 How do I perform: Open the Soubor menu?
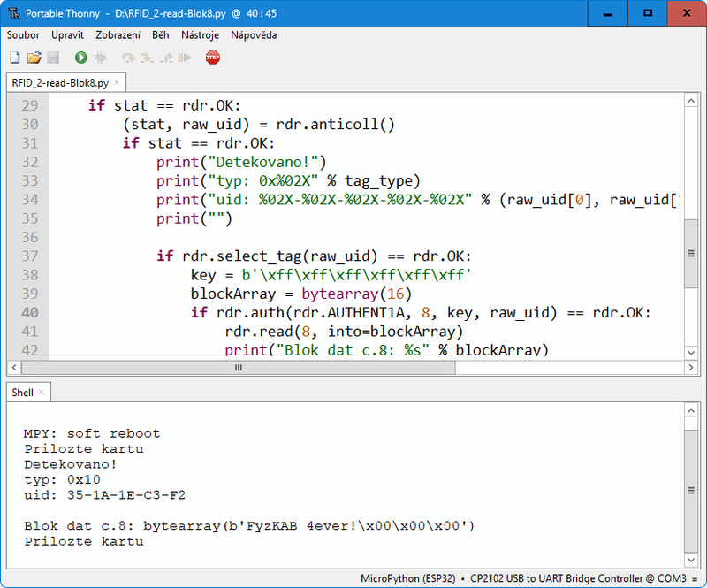pos(23,35)
